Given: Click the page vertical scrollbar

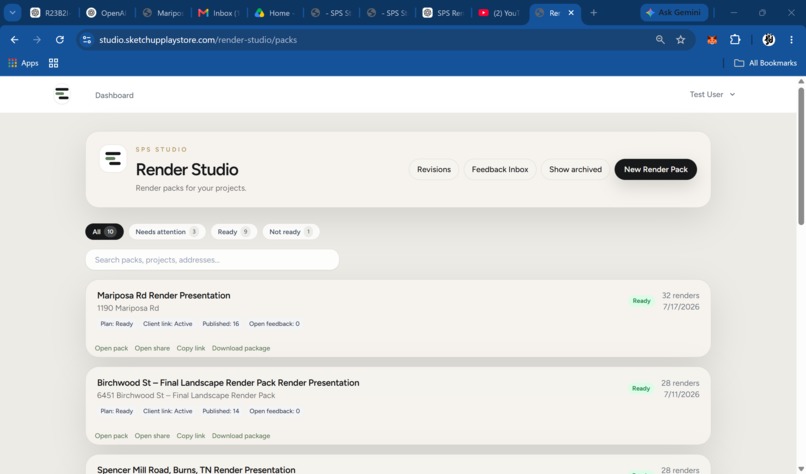Looking at the screenshot, I should coord(801,156).
